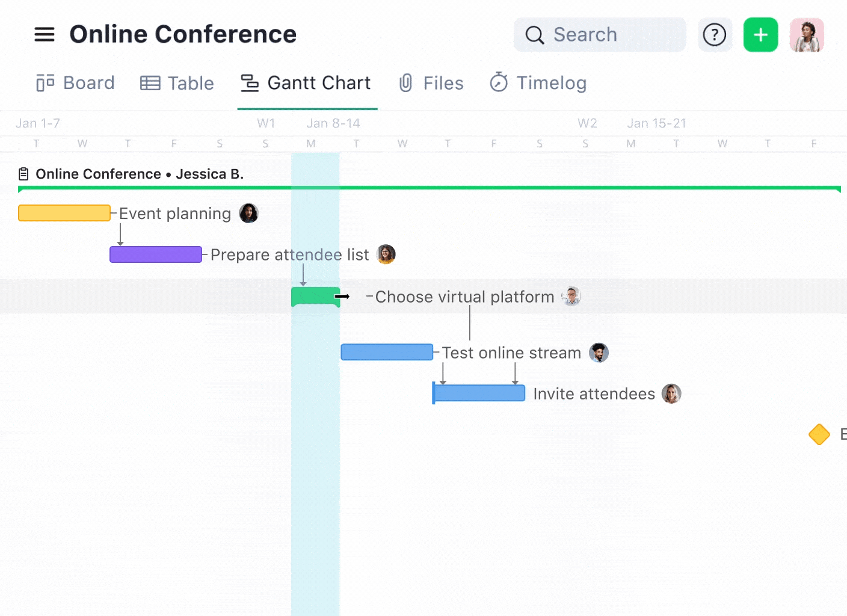Click the green plus icon to add new item
Screen dimensions: 847x616
coord(760,35)
